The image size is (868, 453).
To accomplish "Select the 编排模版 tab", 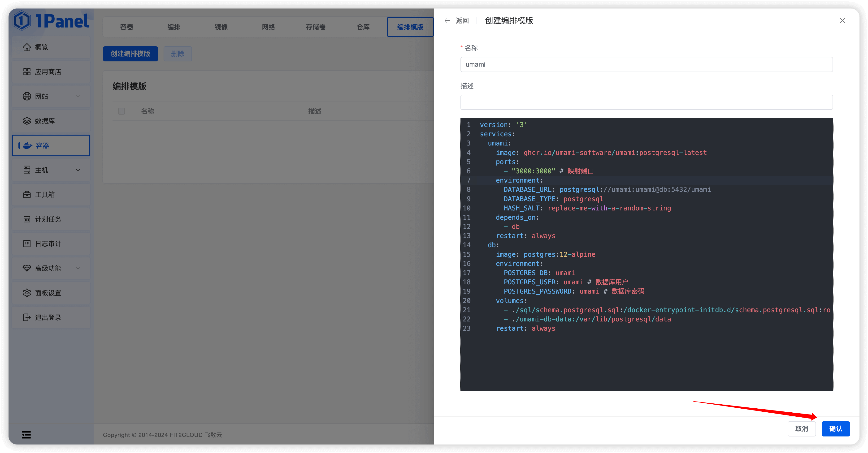I will coord(410,27).
